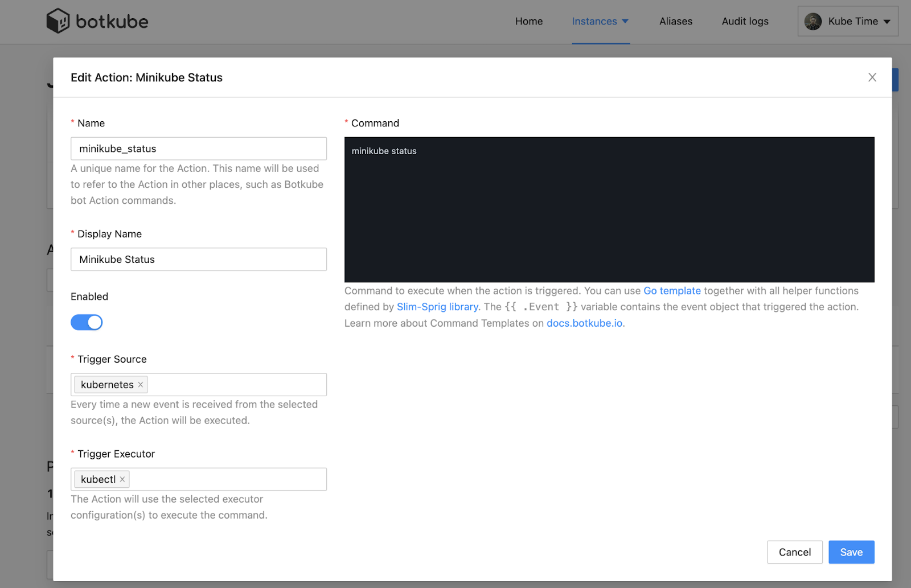Select the minikube_status name input field
Screen dimensions: 911x588
pyautogui.click(x=198, y=149)
